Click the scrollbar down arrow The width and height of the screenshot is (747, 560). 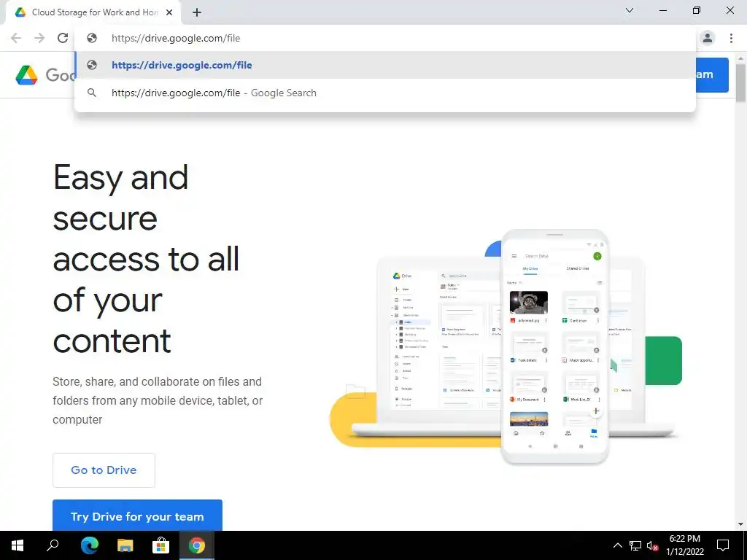coord(741,524)
